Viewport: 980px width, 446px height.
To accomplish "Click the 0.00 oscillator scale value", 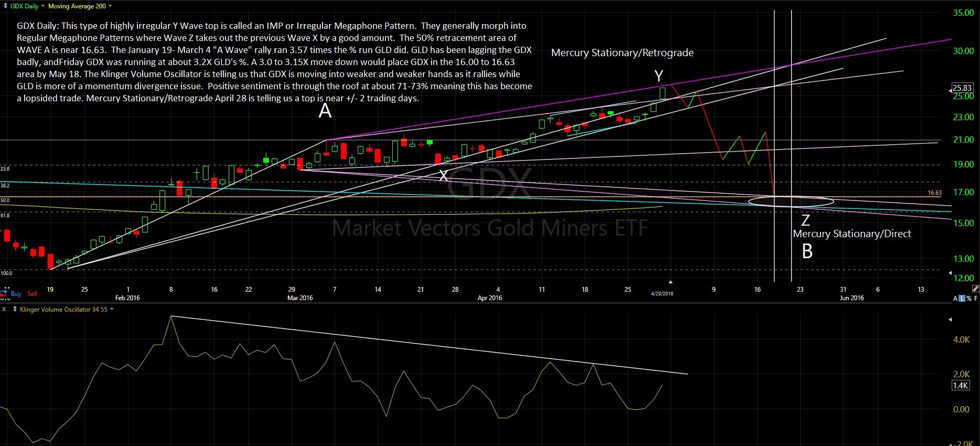I will tap(961, 410).
